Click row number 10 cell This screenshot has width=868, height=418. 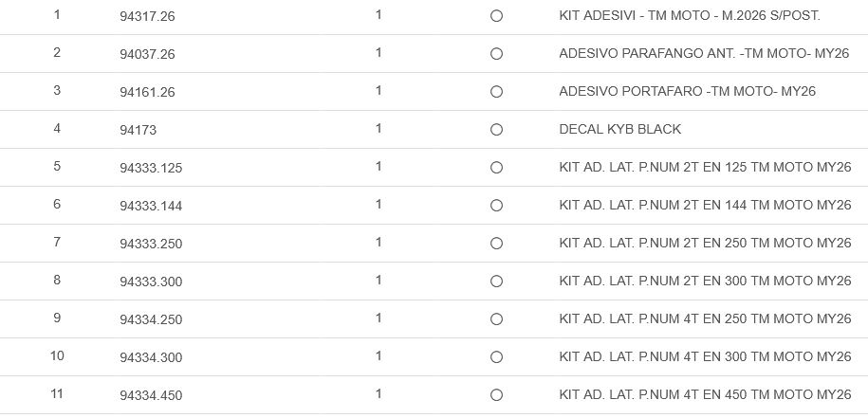(x=57, y=356)
